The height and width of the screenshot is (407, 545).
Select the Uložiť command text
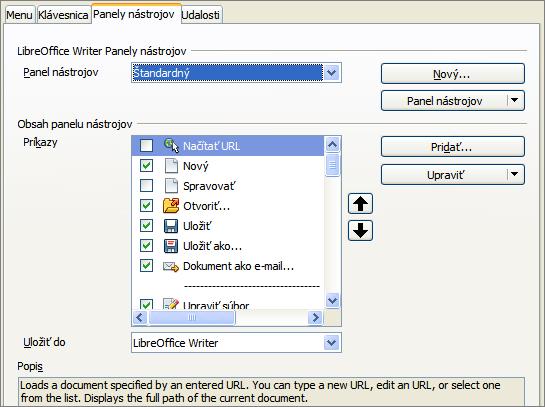(x=197, y=226)
